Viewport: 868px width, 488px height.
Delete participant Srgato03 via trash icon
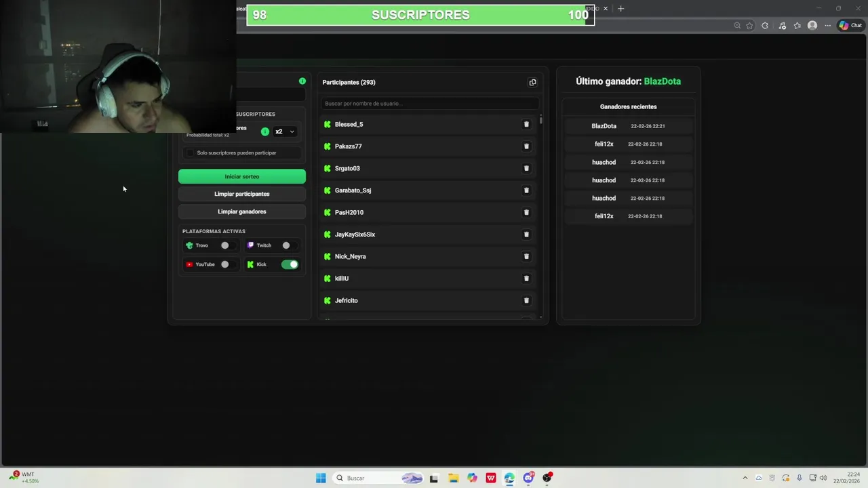(526, 169)
